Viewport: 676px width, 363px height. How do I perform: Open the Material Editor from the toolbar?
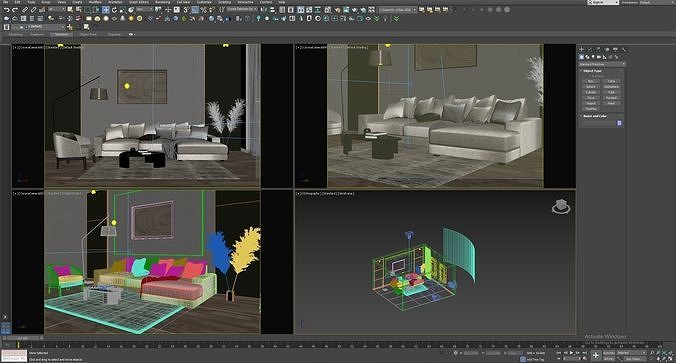point(328,9)
